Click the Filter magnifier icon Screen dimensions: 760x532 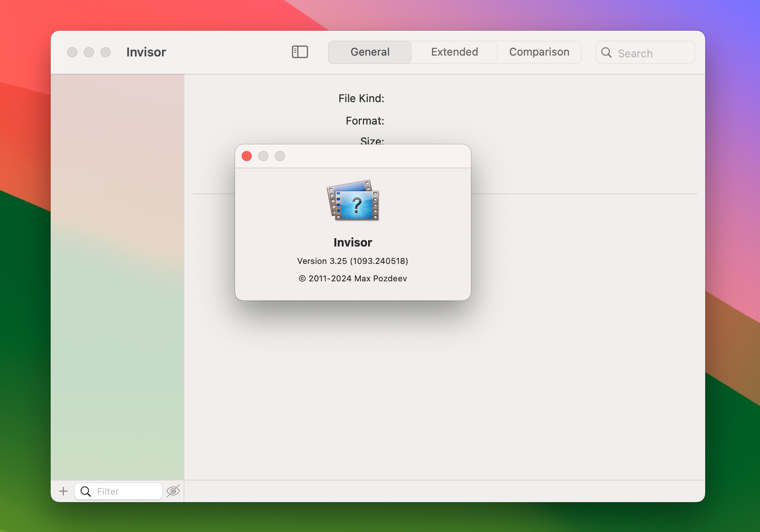86,491
